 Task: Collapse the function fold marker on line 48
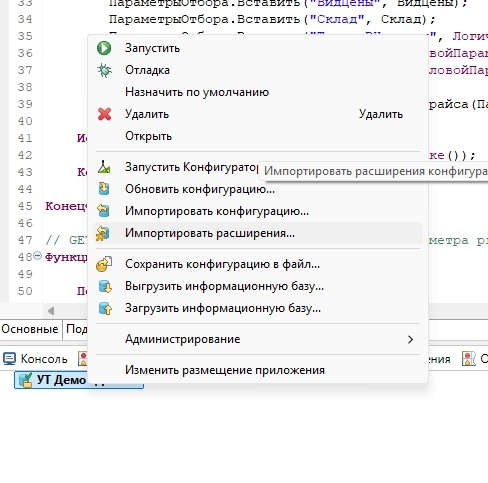coord(38,256)
